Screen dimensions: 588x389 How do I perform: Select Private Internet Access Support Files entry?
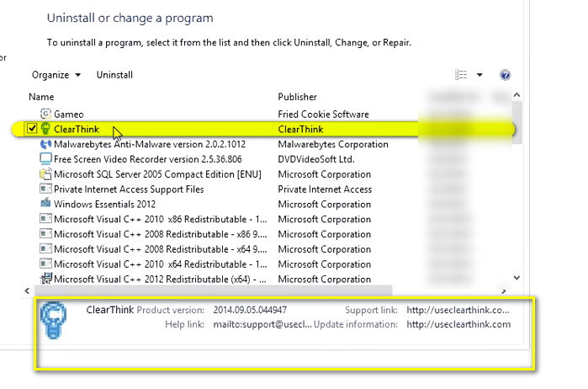[128, 189]
